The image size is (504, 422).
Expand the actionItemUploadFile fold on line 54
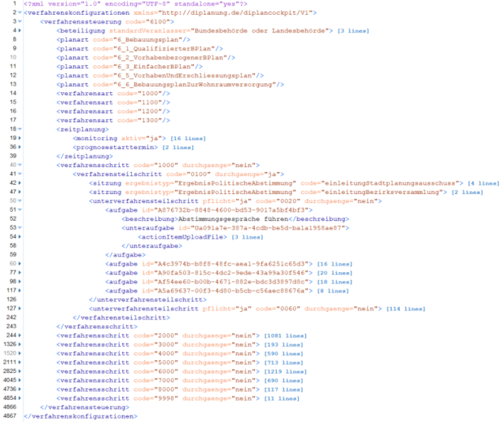click(x=20, y=237)
